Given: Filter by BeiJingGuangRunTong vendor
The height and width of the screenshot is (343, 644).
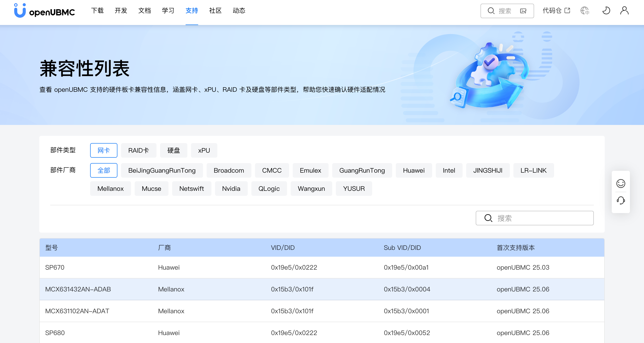Looking at the screenshot, I should pyautogui.click(x=162, y=170).
